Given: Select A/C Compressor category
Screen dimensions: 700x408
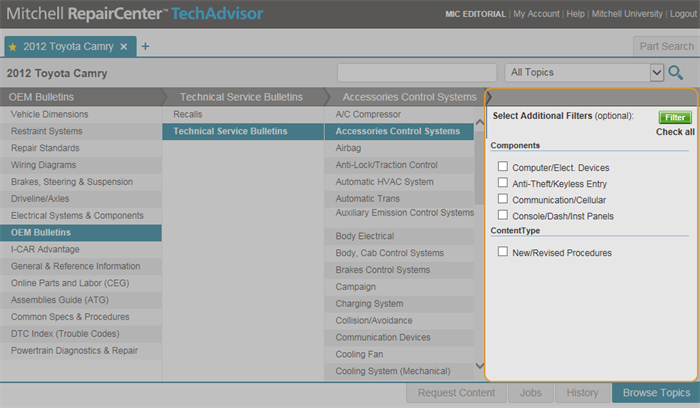Looking at the screenshot, I should pos(399,114).
